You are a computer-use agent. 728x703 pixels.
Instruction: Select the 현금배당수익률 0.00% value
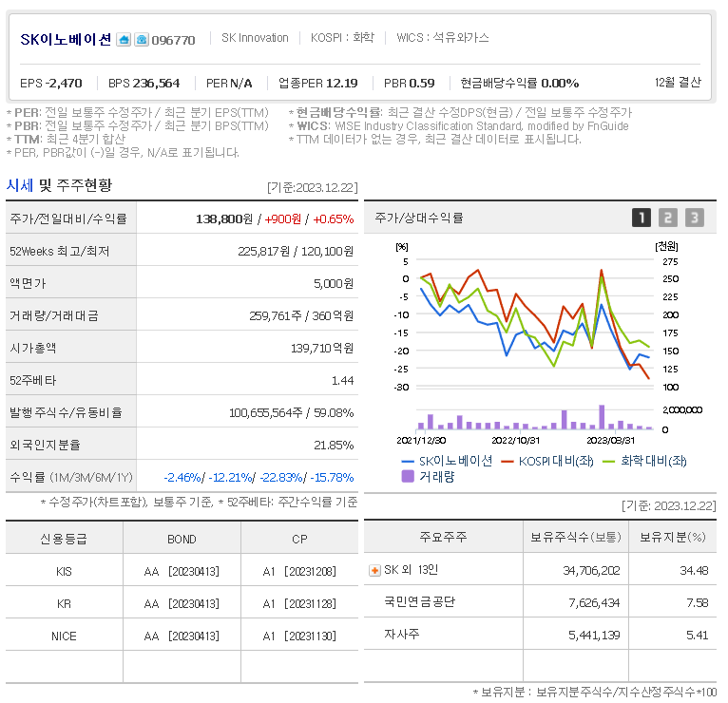520,83
